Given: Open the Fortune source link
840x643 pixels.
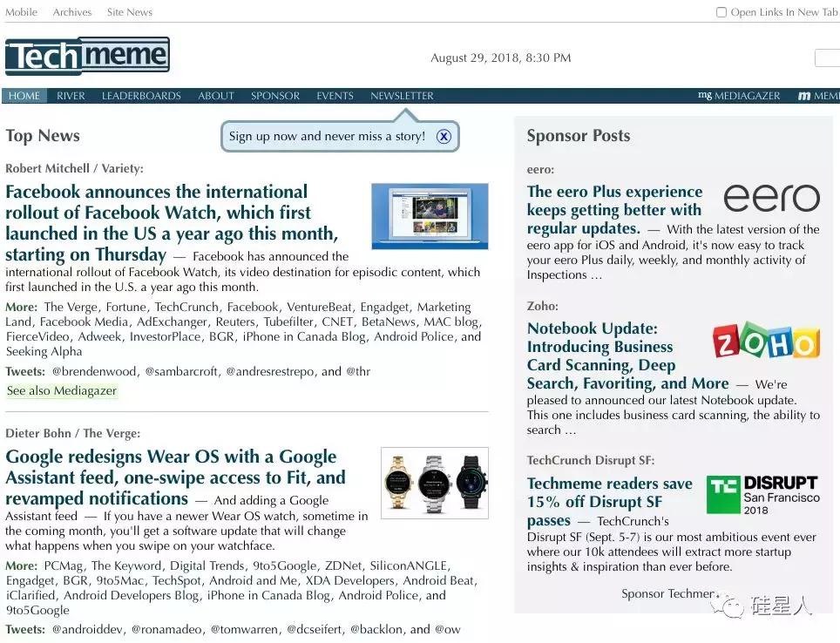Looking at the screenshot, I should 125,307.
